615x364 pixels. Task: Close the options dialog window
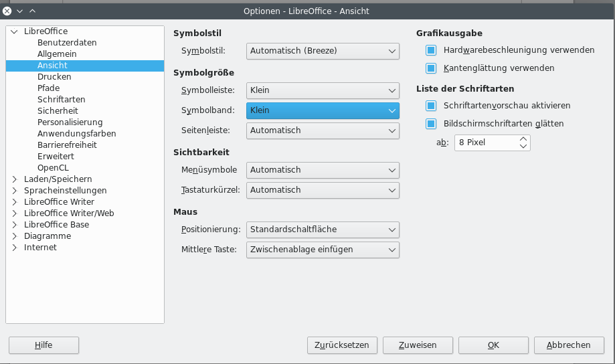pyautogui.click(x=7, y=11)
